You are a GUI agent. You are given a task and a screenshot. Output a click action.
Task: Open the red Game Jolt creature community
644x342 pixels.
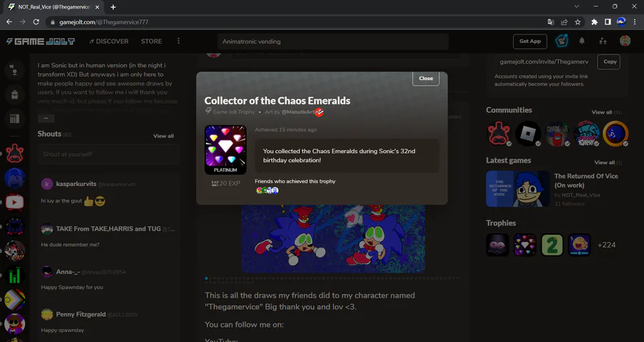pyautogui.click(x=499, y=133)
